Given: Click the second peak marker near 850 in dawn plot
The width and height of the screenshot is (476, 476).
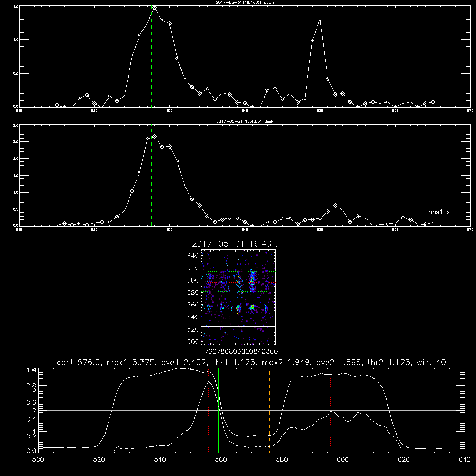Looking at the screenshot, I should coord(320,20).
